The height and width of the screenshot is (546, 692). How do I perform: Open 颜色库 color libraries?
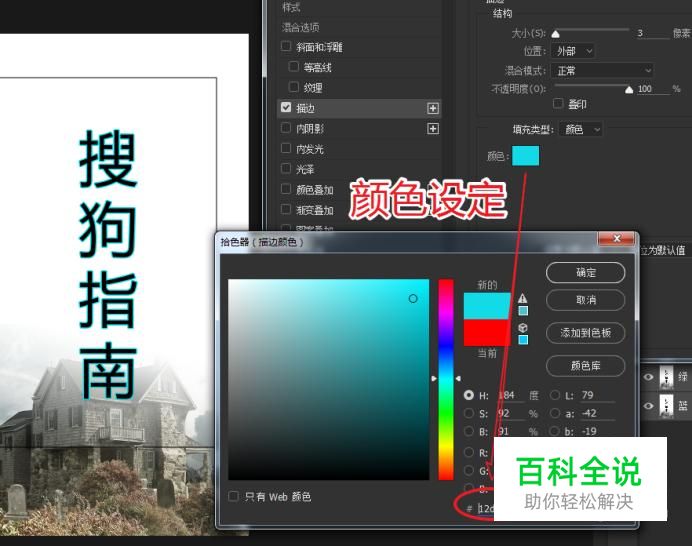[586, 365]
